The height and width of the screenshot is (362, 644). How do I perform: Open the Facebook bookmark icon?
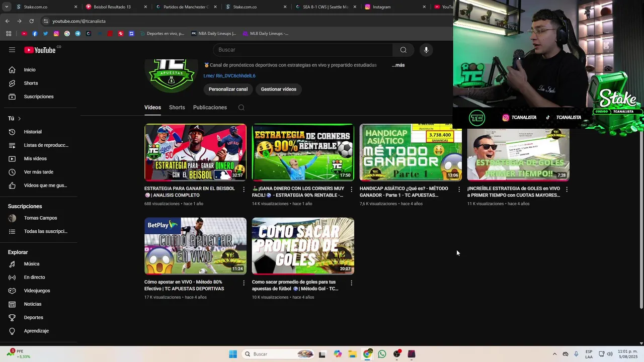pos(35,34)
